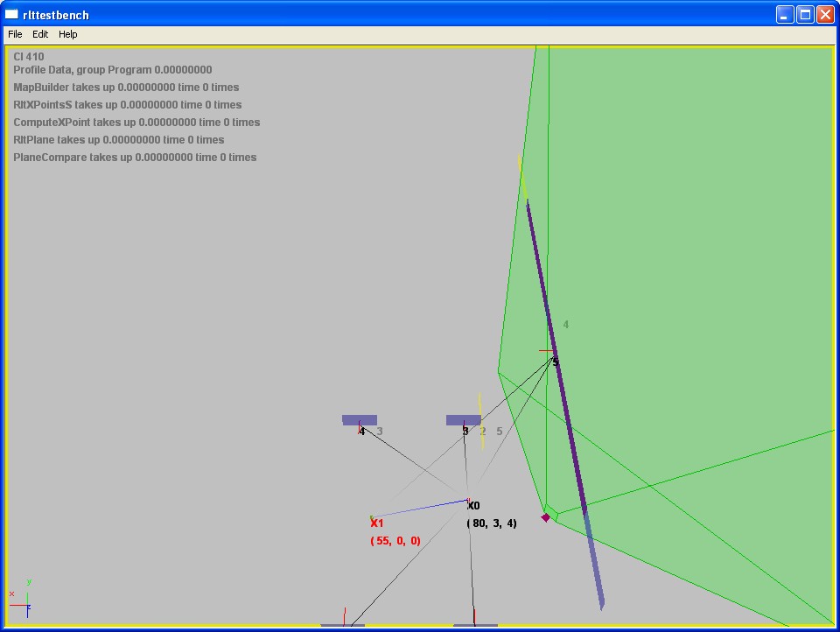
Task: Click the red crosshair at node 5
Action: (548, 352)
